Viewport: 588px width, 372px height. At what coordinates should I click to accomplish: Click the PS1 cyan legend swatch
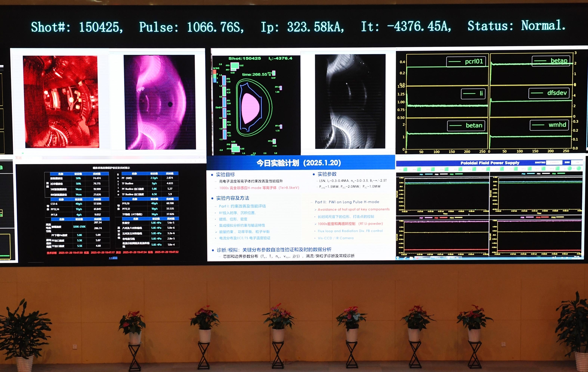coord(429,174)
